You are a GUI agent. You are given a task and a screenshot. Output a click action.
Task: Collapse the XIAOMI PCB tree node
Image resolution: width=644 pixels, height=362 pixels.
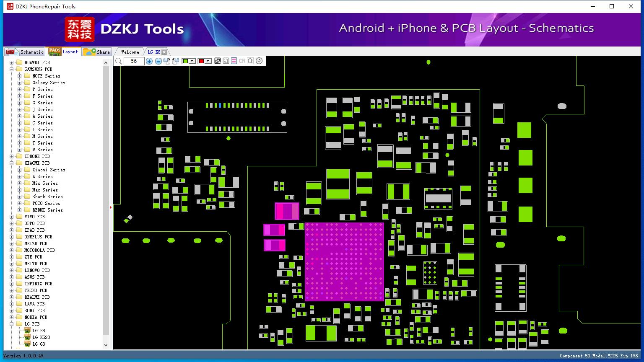click(11, 163)
